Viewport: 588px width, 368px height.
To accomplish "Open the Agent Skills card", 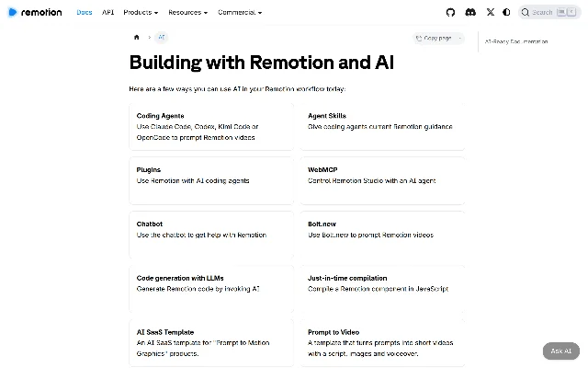I will pos(382,127).
